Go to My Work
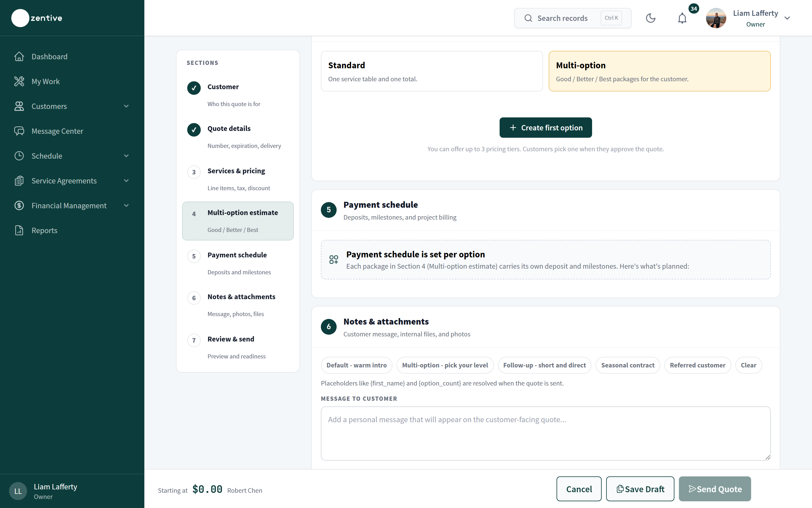Image resolution: width=812 pixels, height=508 pixels. click(72, 81)
